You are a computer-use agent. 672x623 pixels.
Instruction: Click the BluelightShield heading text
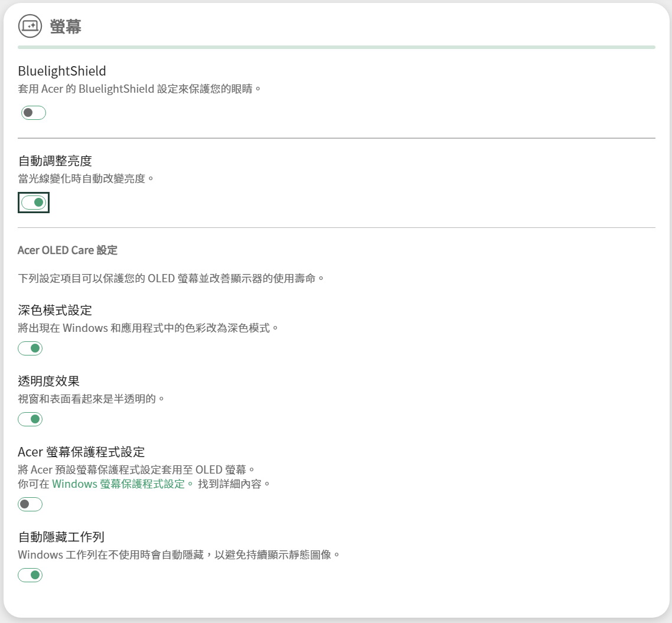[62, 71]
